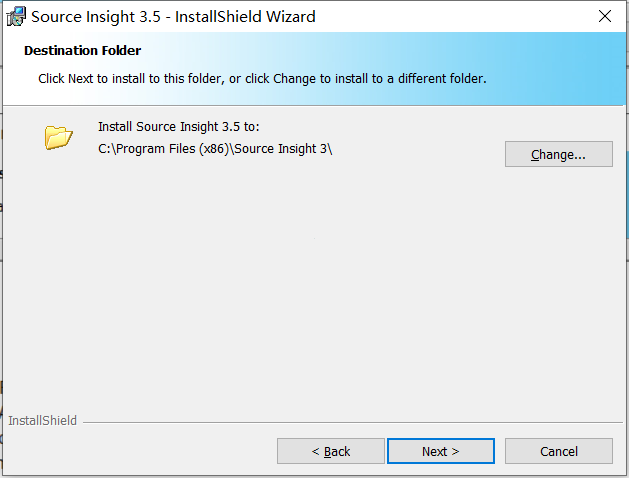Click the word "Next" in the instruction sentence
The image size is (629, 478).
tap(81, 79)
